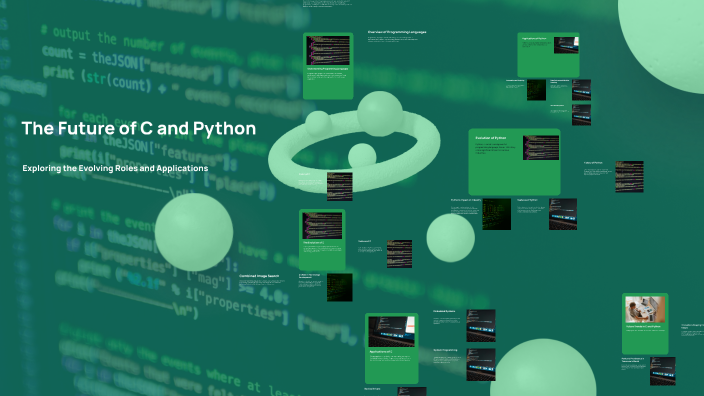This screenshot has height=396, width=704.
Task: Select the 'Combined Image Search' heading
Action: pos(259,276)
